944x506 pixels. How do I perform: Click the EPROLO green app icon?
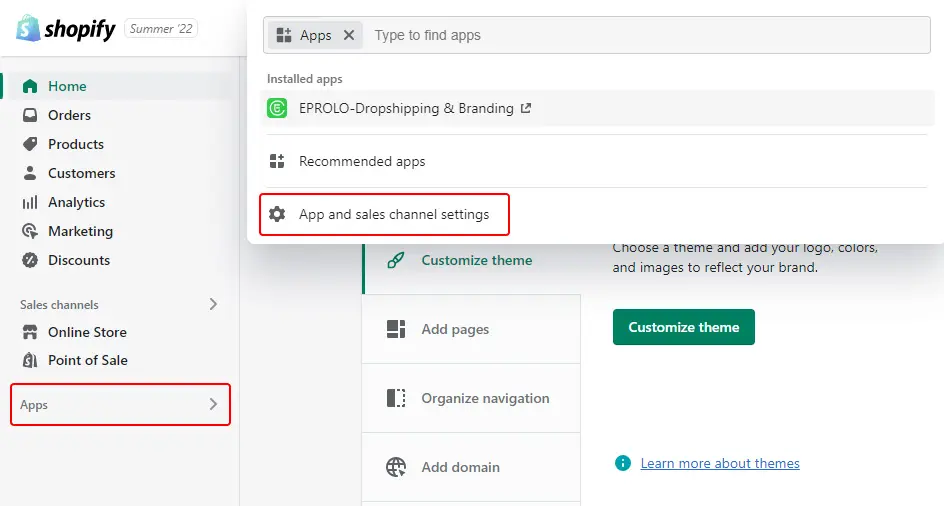277,108
